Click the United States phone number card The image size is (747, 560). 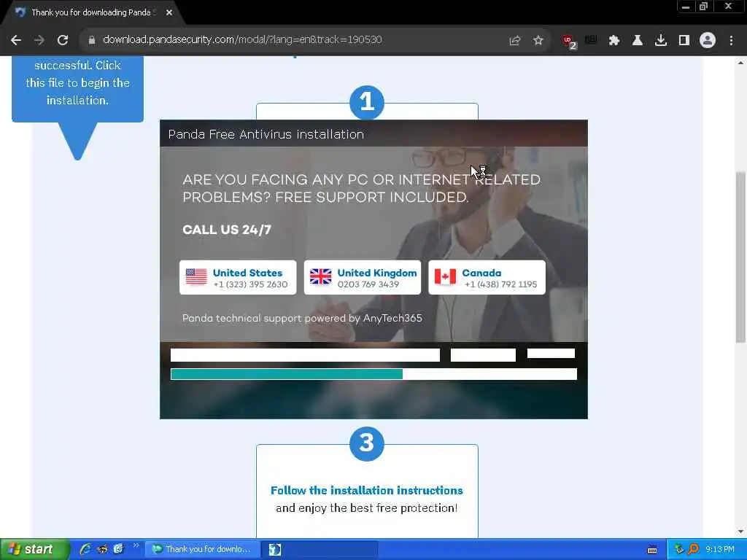pos(238,278)
